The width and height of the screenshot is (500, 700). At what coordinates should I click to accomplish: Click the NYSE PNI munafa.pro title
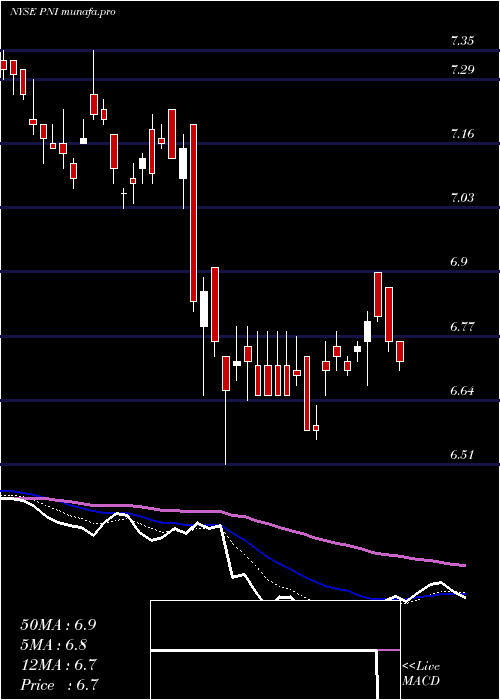coord(62,12)
